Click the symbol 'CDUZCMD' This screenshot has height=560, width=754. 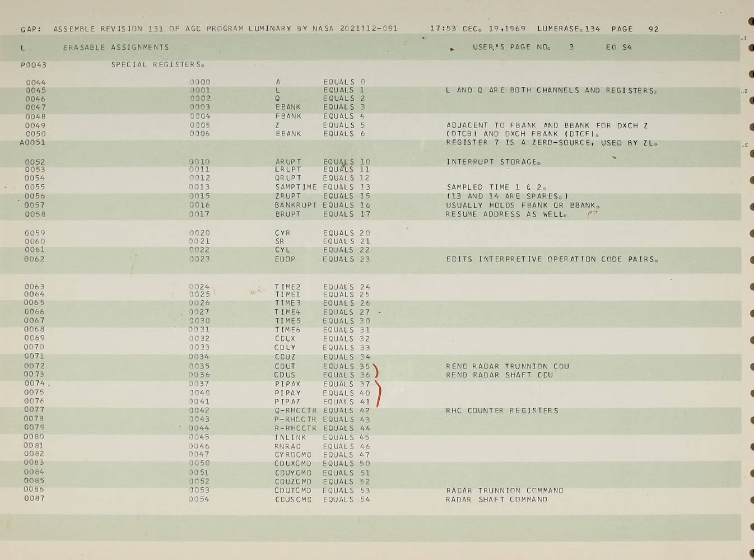[x=293, y=482]
